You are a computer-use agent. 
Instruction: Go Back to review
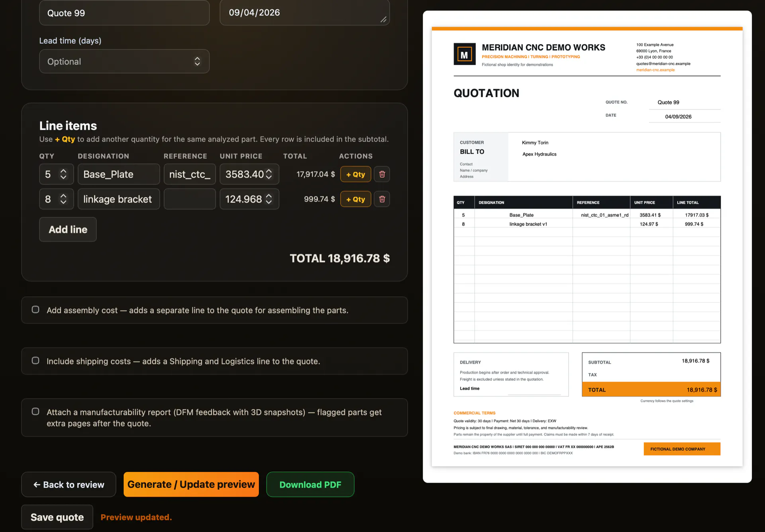click(69, 485)
